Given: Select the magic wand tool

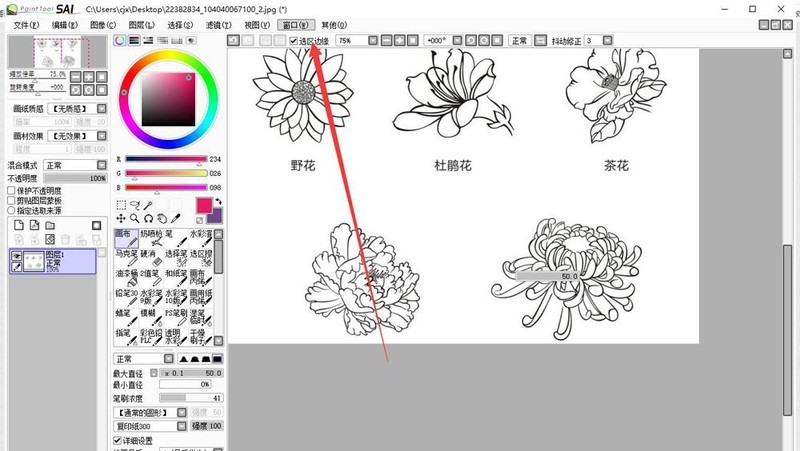Looking at the screenshot, I should pos(148,205).
